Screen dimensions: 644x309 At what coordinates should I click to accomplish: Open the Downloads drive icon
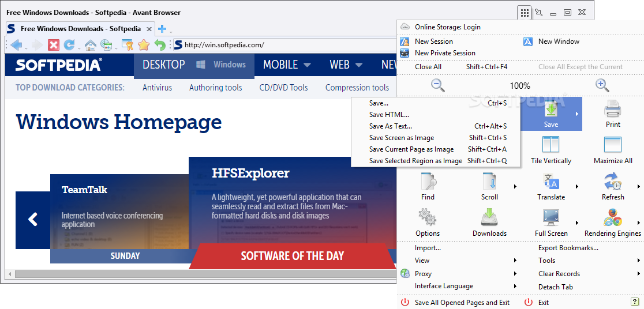click(489, 217)
